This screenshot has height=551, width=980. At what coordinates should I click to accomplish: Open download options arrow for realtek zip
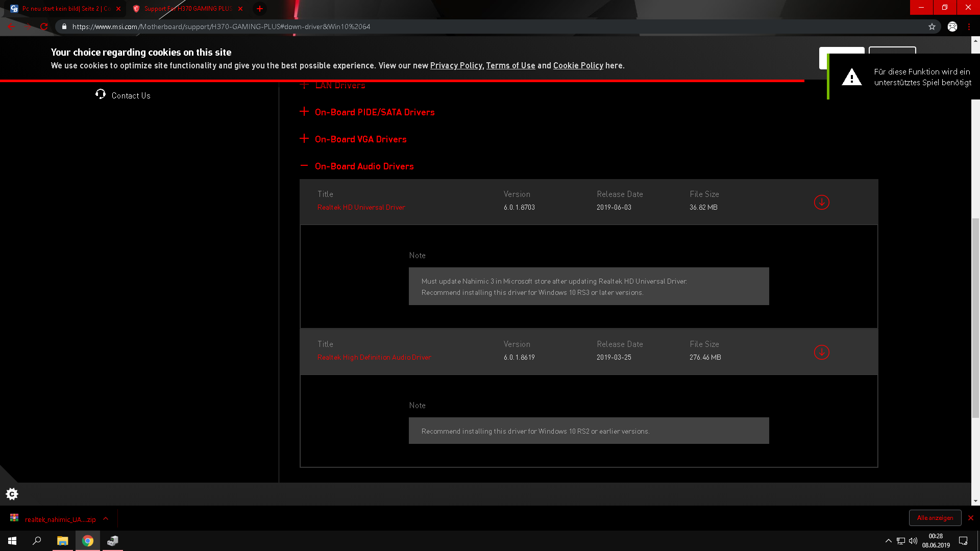106,518
